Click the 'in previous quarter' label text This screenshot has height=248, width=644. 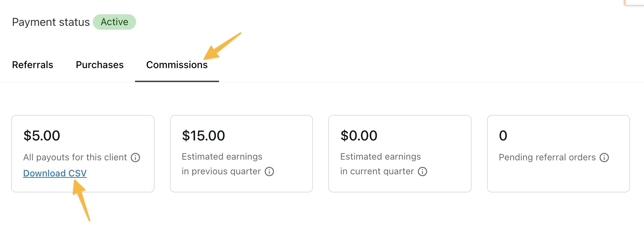[x=221, y=172]
